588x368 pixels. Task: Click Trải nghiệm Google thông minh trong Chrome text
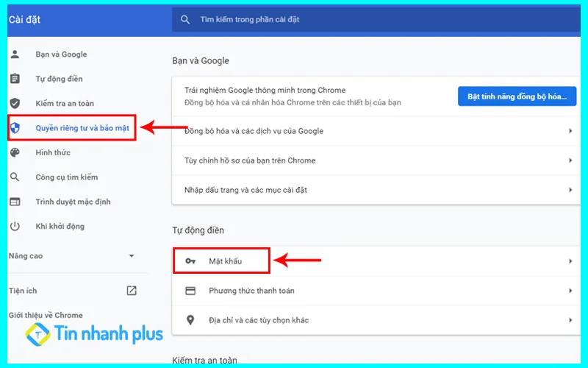[x=265, y=90]
